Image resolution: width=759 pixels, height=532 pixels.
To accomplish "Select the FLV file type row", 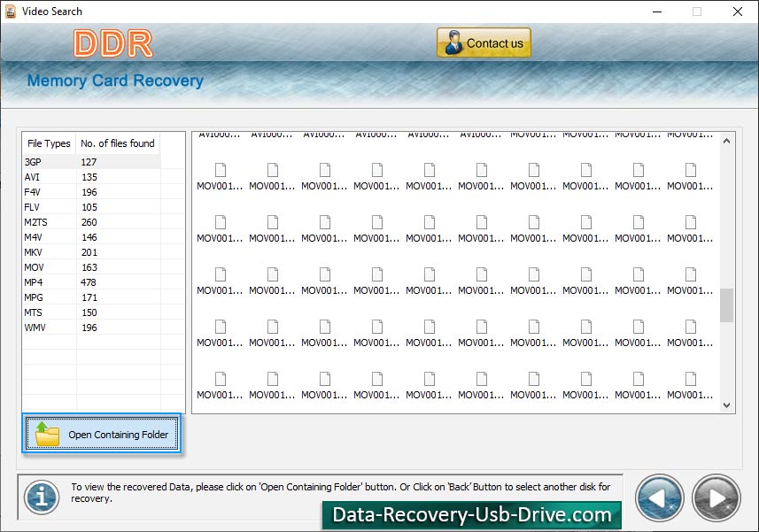I will pyautogui.click(x=91, y=207).
